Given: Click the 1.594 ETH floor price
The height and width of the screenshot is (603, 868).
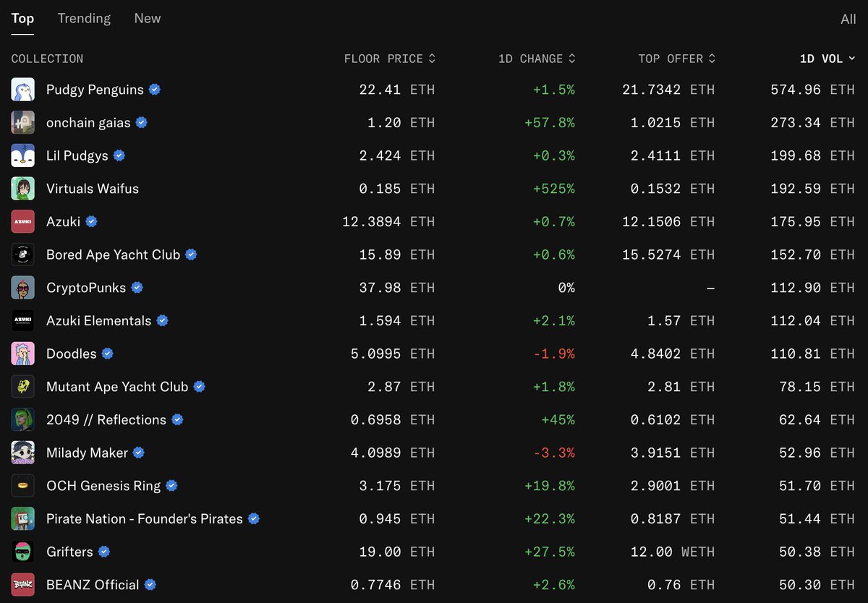Looking at the screenshot, I should pyautogui.click(x=397, y=321).
